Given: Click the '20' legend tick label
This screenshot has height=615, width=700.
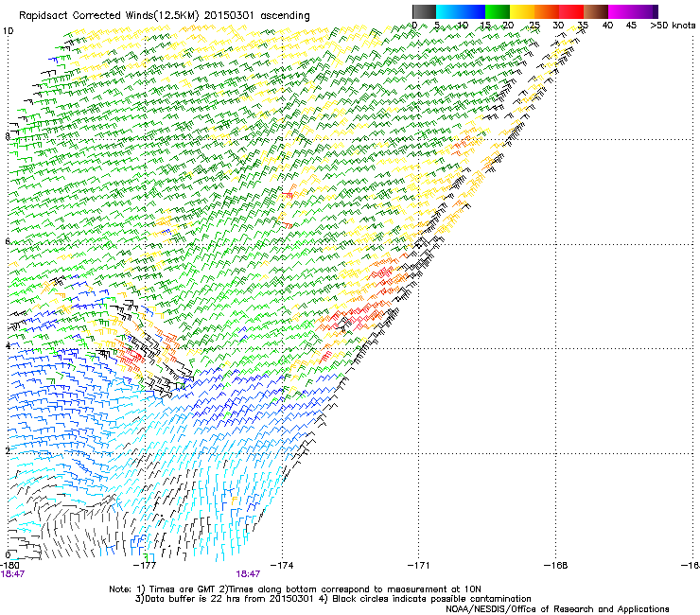Looking at the screenshot, I should tap(509, 26).
